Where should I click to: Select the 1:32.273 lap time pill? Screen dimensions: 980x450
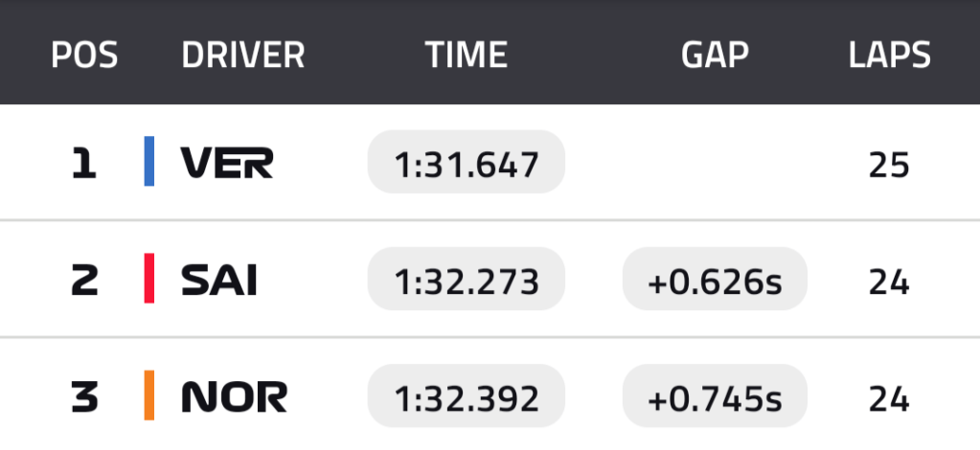[467, 280]
